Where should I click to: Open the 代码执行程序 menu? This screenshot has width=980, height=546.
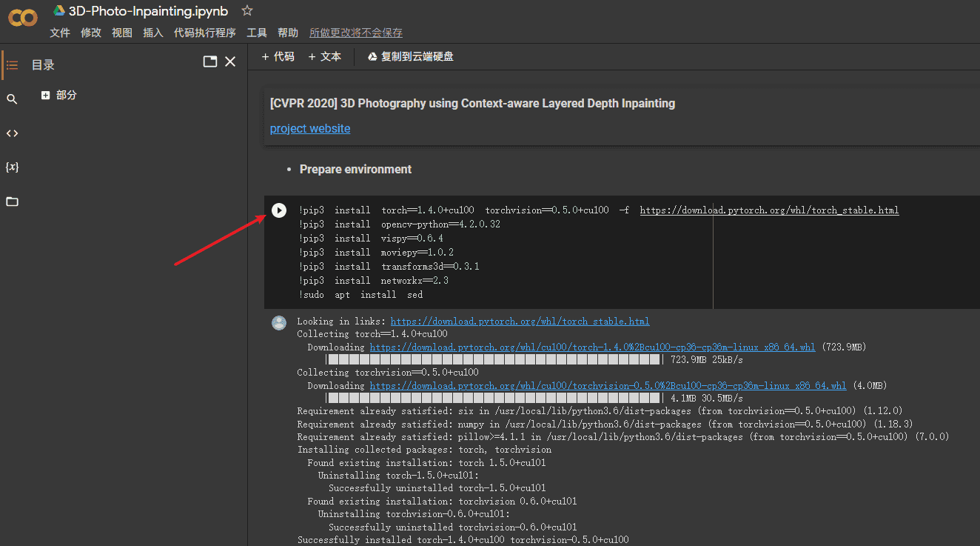click(205, 33)
